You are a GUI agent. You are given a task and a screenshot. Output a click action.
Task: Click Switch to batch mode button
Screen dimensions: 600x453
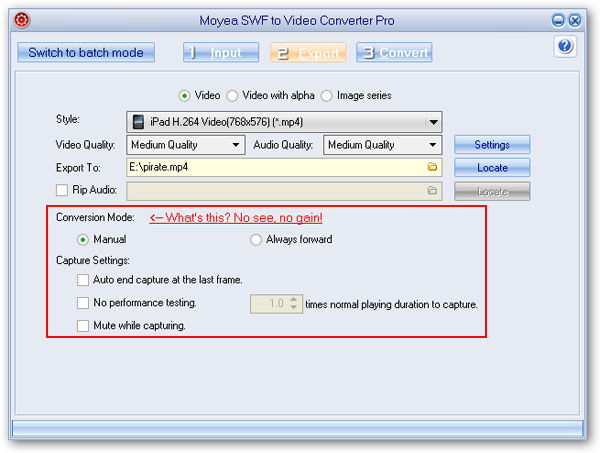86,52
